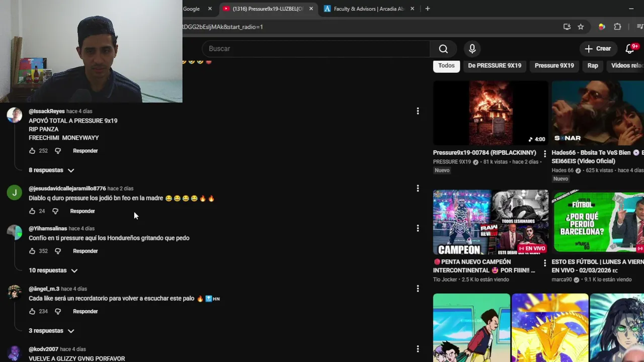
Task: Open options menu for @ângel_m.3 comment
Action: tap(418, 289)
